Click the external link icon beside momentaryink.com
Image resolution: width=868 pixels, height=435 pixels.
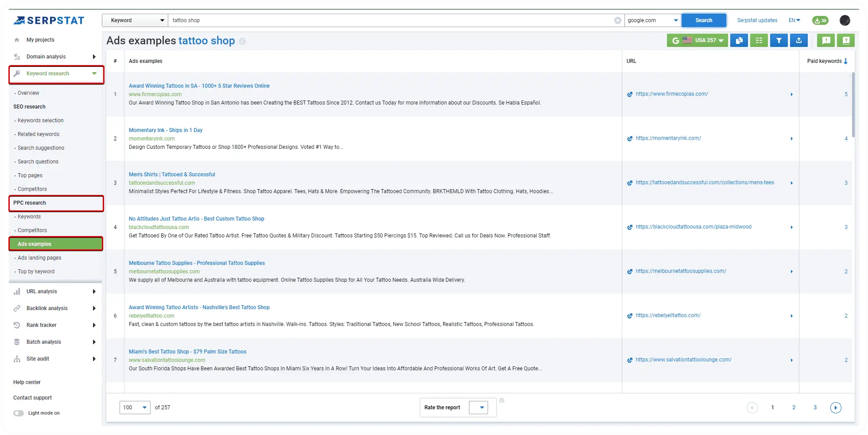630,138
